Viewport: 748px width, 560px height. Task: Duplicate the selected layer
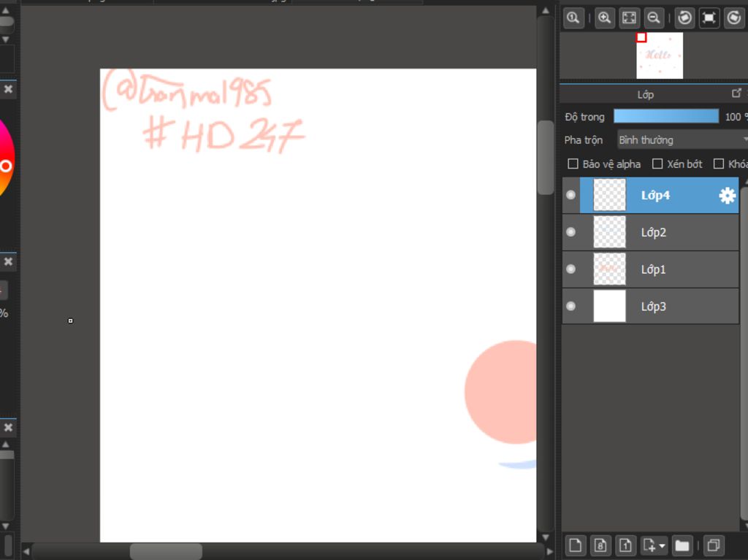click(714, 545)
